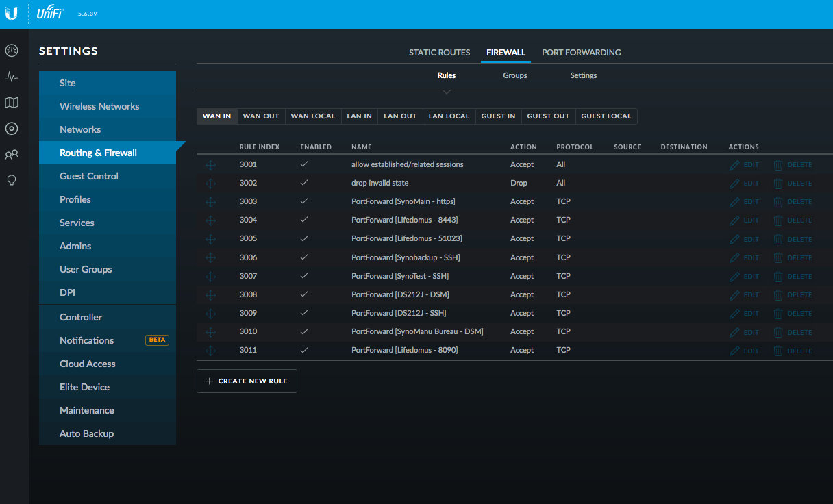The image size is (833, 504).
Task: Open Wireless Networks settings
Action: (99, 106)
